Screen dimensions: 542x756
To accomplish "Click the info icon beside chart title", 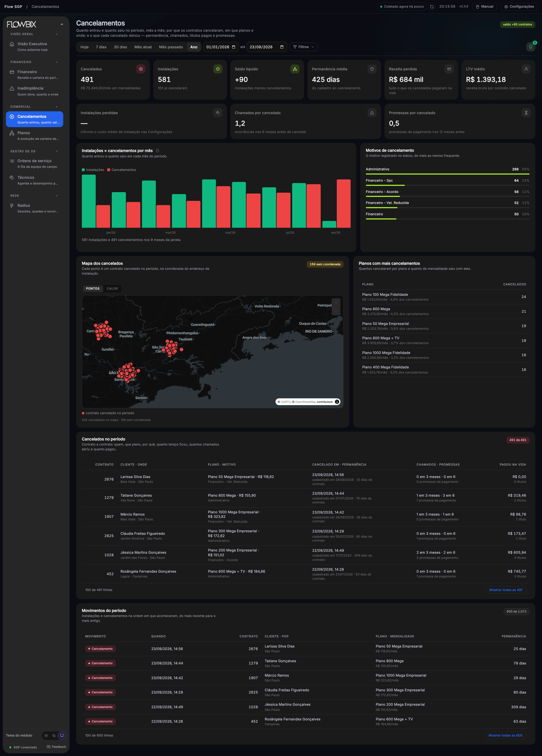I will point(158,151).
